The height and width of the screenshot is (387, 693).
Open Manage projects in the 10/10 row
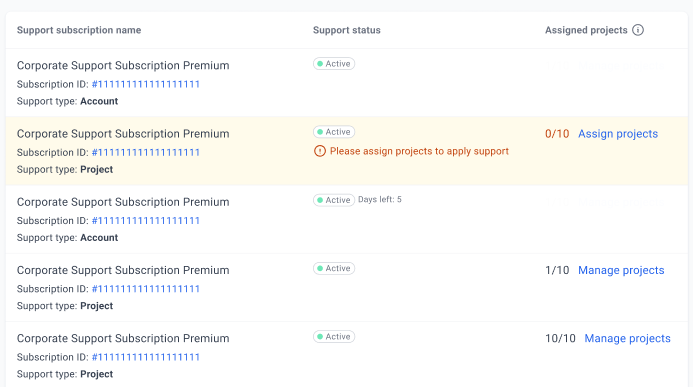627,338
